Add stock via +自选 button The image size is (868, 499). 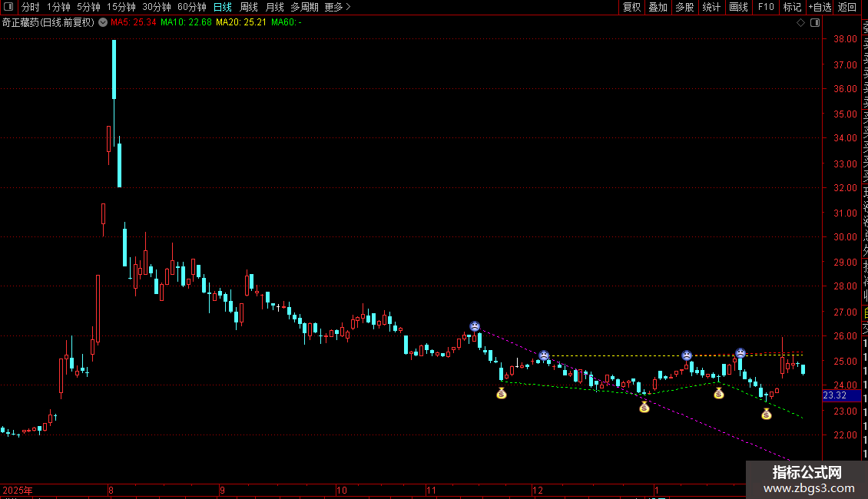[x=820, y=7]
